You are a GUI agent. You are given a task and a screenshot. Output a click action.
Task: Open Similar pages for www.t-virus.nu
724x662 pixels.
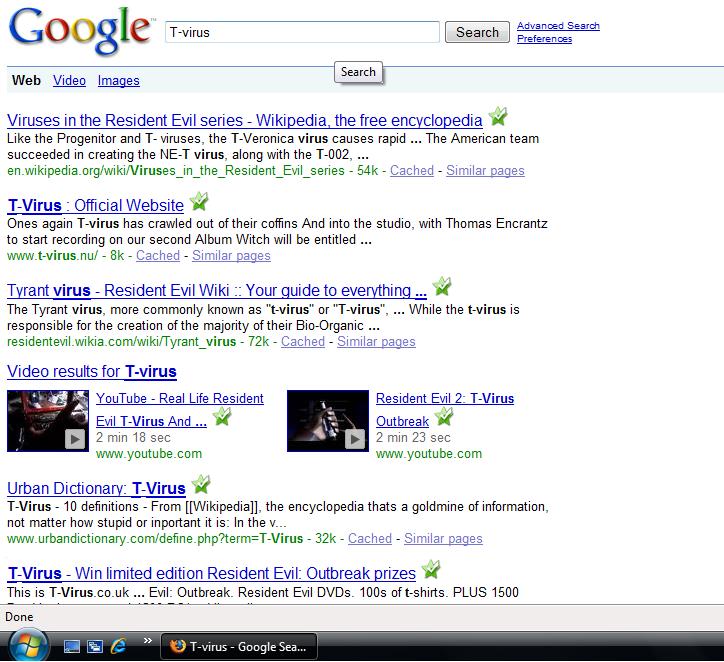[x=231, y=256]
